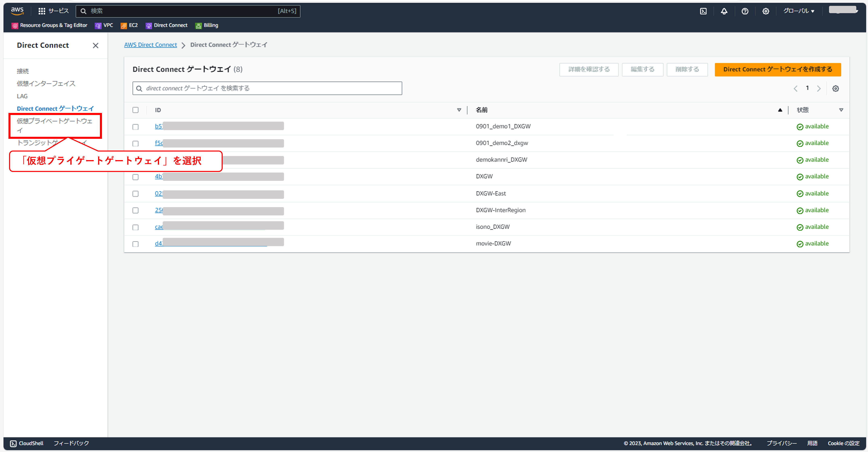Image resolution: width=868 pixels, height=452 pixels.
Task: Click the EC2 favorites shortcut
Action: click(124, 26)
